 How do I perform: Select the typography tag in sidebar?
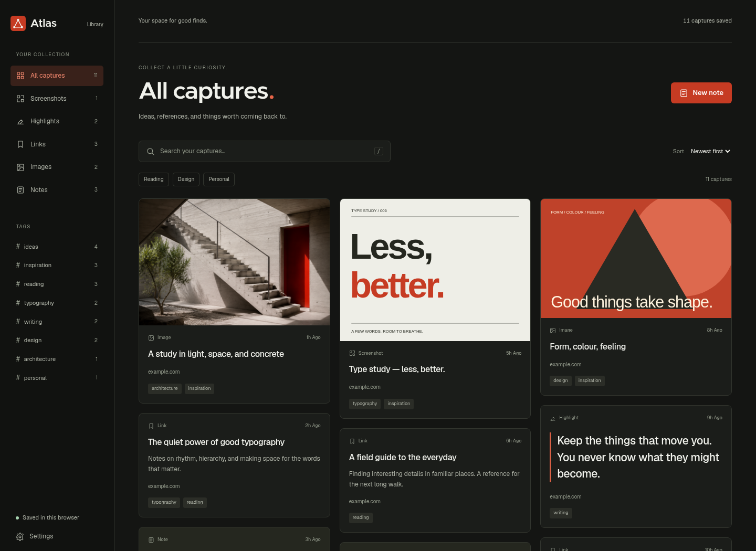click(x=57, y=303)
